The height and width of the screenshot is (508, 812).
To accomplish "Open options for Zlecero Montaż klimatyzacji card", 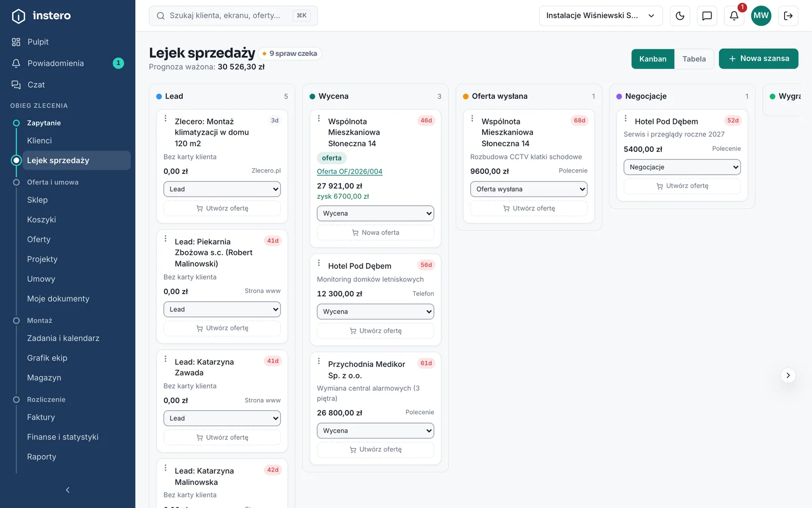I will [x=165, y=118].
